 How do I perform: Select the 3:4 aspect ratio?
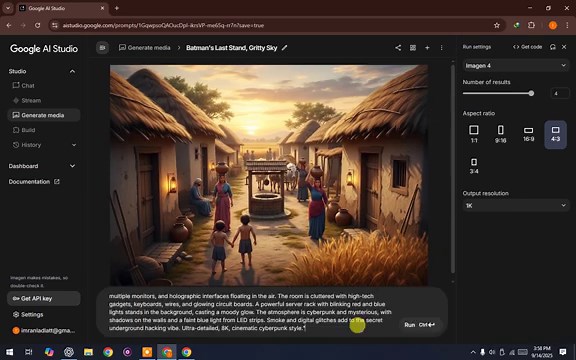474,166
